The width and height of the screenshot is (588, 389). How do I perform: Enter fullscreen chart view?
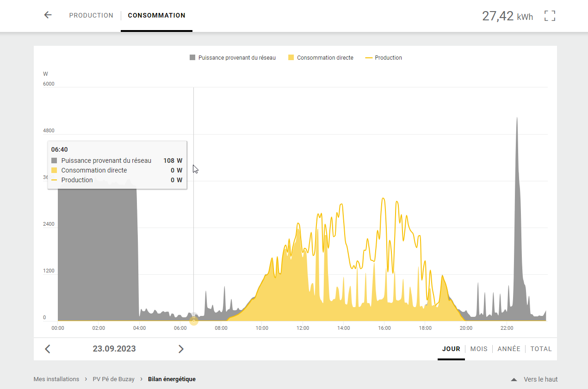[x=550, y=16]
